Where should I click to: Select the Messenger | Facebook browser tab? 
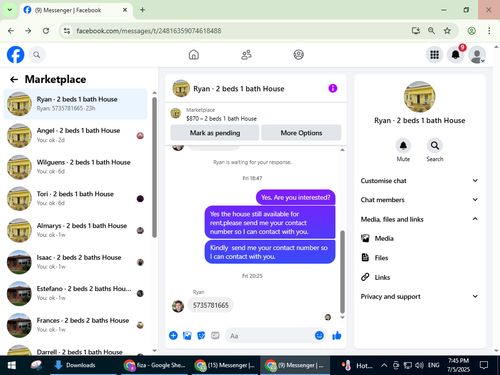coord(75,10)
